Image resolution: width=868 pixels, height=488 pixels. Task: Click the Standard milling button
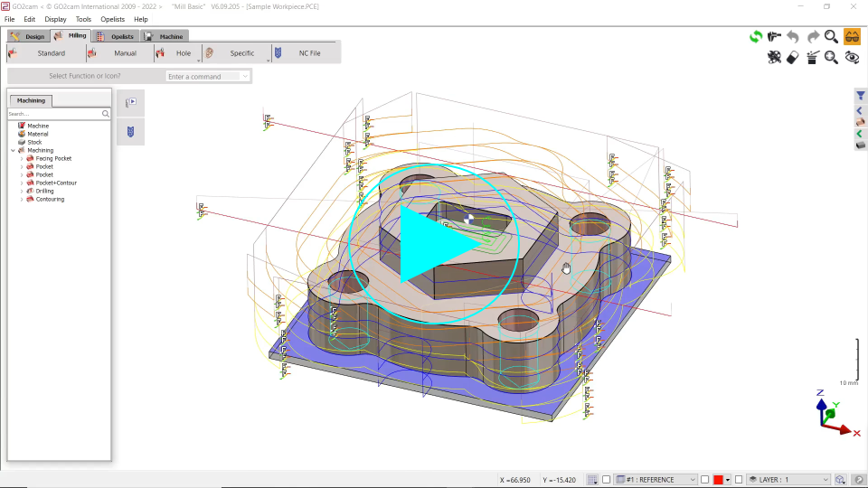coord(51,53)
